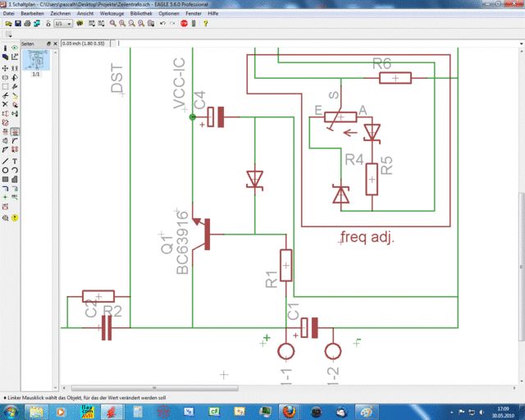Image resolution: width=525 pixels, height=420 pixels.
Task: Click the Redraw zoom icon
Action: [141, 24]
